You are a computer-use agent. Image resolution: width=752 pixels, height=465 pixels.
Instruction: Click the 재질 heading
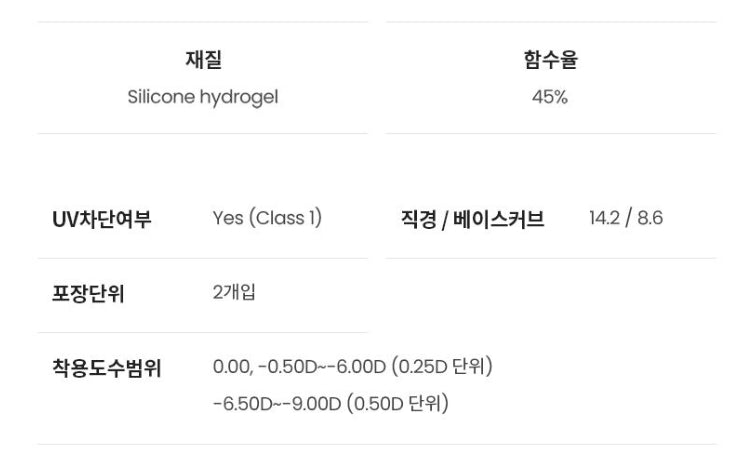(x=203, y=60)
